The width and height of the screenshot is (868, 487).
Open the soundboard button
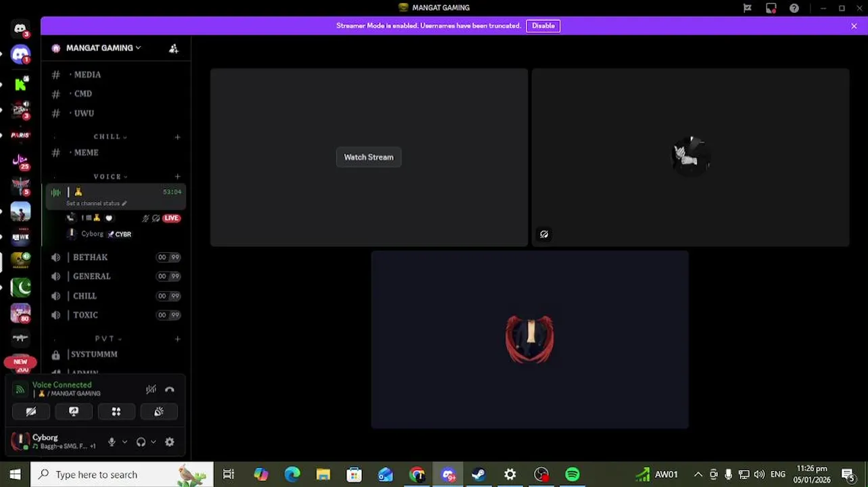159,411
